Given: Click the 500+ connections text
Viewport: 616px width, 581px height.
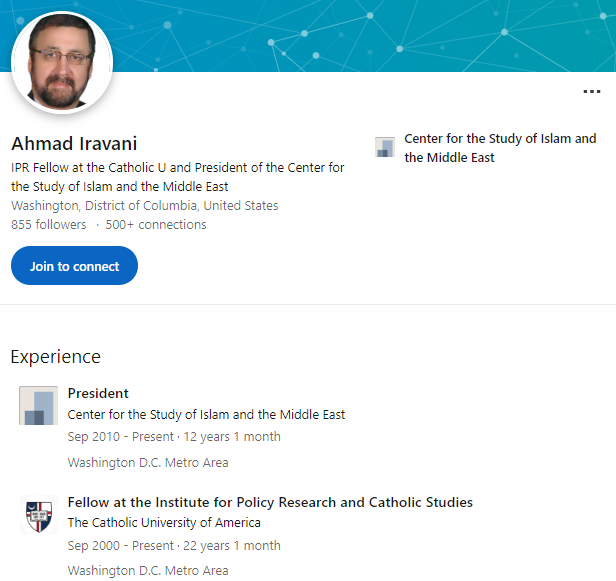Looking at the screenshot, I should coord(156,224).
